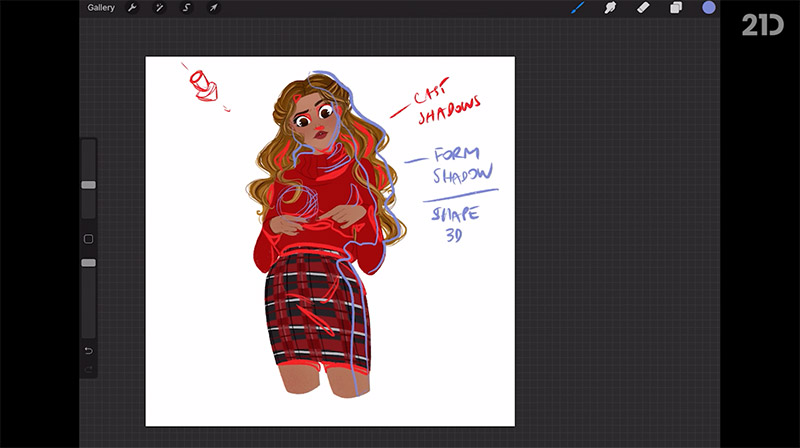Click the red spotlight sketch on canvas
The height and width of the screenshot is (448, 800).
tap(203, 84)
